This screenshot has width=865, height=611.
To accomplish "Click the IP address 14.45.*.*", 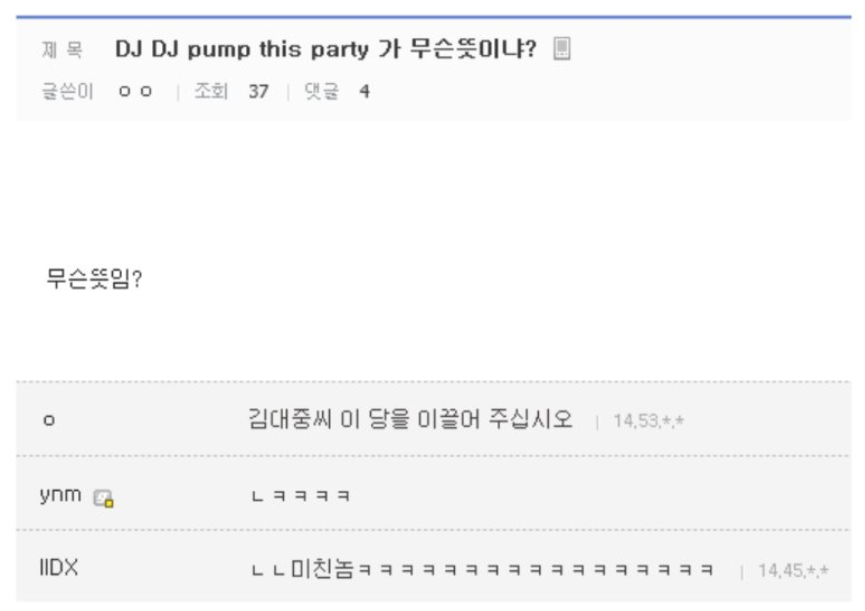I will tap(793, 570).
